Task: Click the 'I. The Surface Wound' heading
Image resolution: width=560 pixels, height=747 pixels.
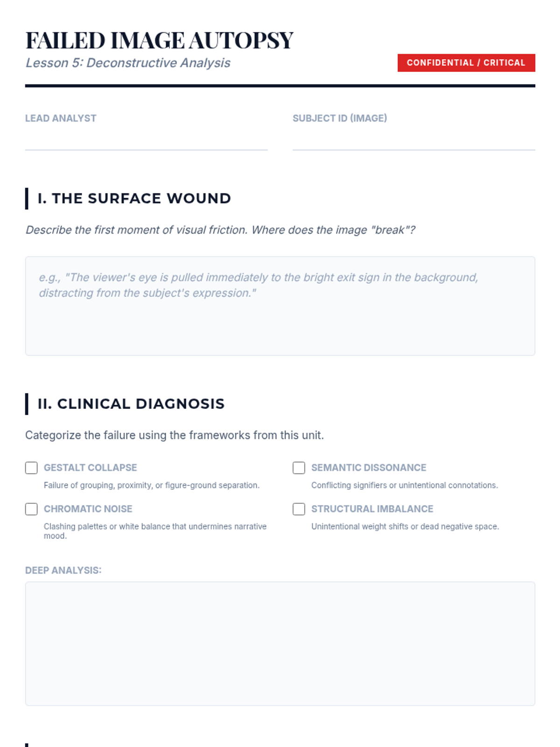Action: (134, 198)
